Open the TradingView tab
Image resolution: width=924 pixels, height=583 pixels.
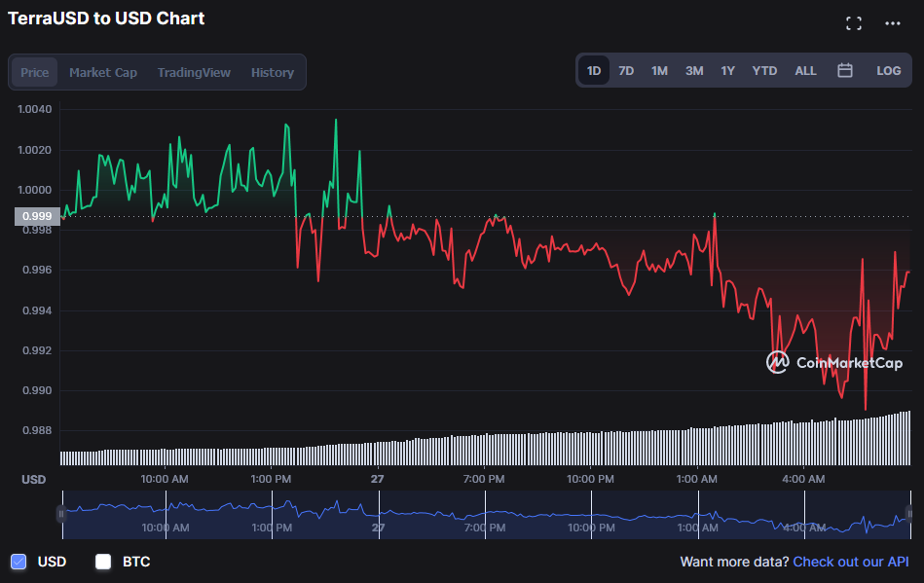point(194,72)
